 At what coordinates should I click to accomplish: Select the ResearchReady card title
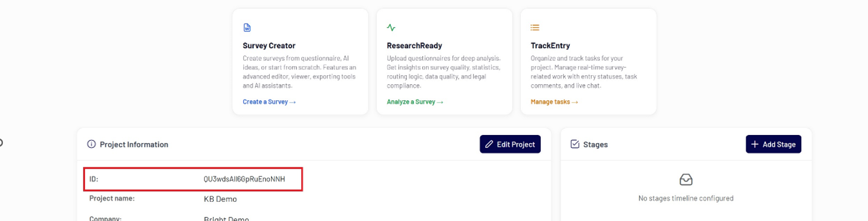pos(415,45)
